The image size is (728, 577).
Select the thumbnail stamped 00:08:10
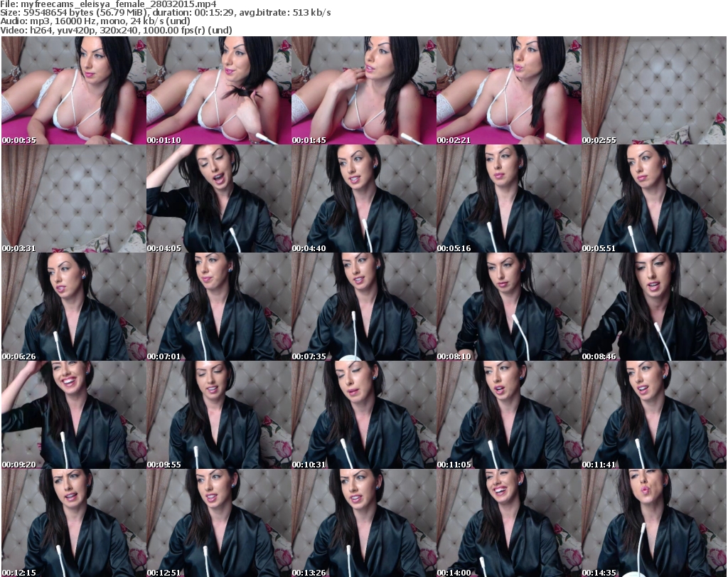click(x=509, y=307)
